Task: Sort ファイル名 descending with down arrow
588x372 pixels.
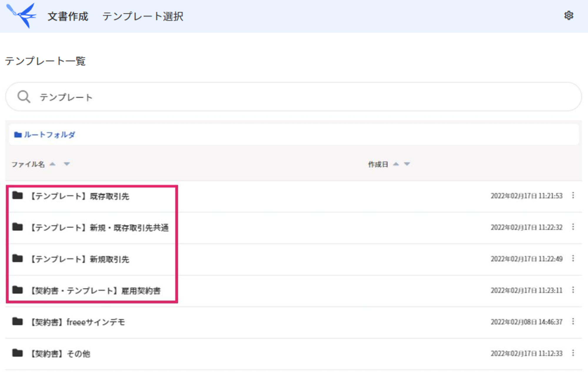Action: [x=67, y=164]
